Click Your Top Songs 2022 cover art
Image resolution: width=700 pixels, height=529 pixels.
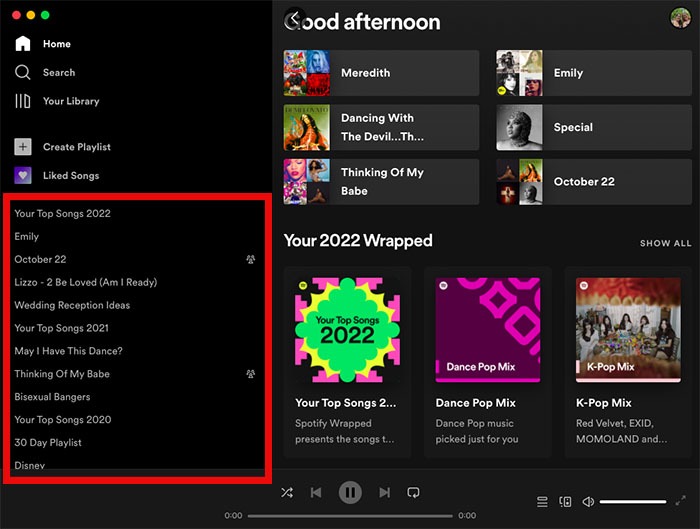(x=347, y=330)
